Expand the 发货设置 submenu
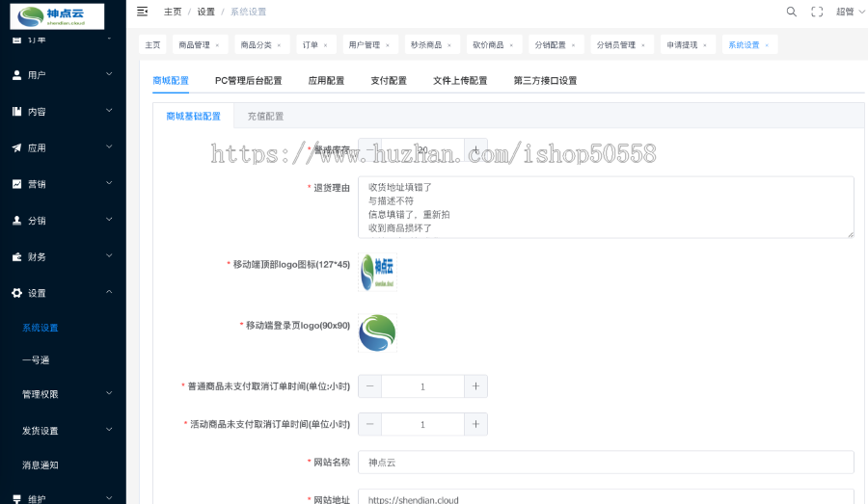The height and width of the screenshot is (504, 868). pyautogui.click(x=109, y=429)
